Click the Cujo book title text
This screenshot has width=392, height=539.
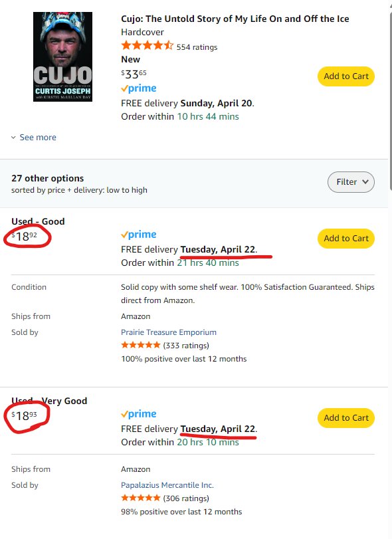235,19
